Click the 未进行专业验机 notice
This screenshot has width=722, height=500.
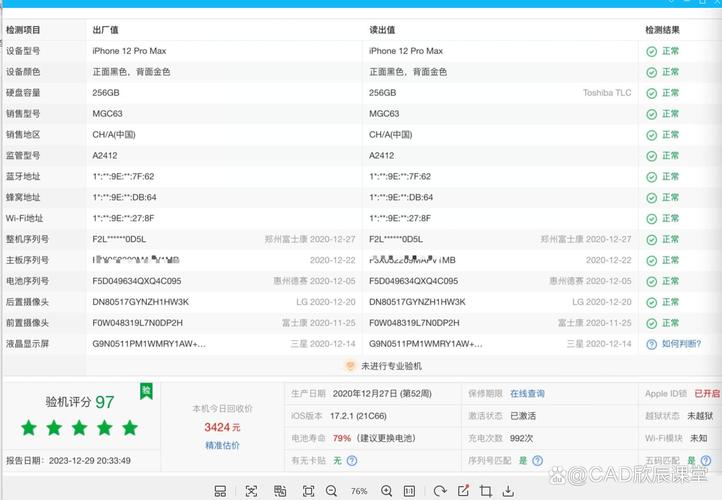click(x=391, y=366)
